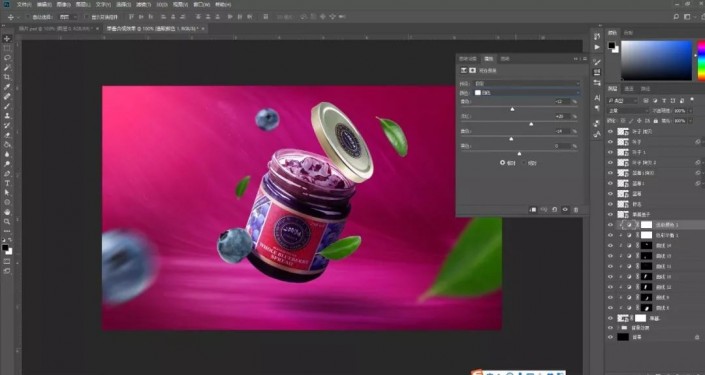The image size is (705, 375).
Task: Click the Magenta slider handle
Action: coord(531,124)
